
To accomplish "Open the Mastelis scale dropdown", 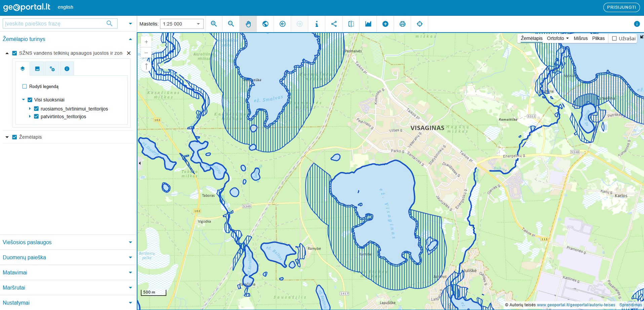I will [x=182, y=24].
